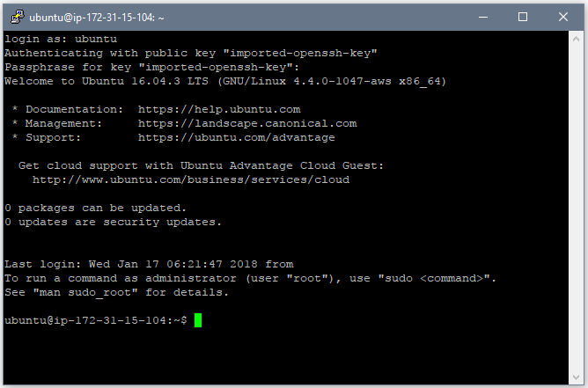
Task: Click the "man sudo_root" text
Action: [85, 292]
